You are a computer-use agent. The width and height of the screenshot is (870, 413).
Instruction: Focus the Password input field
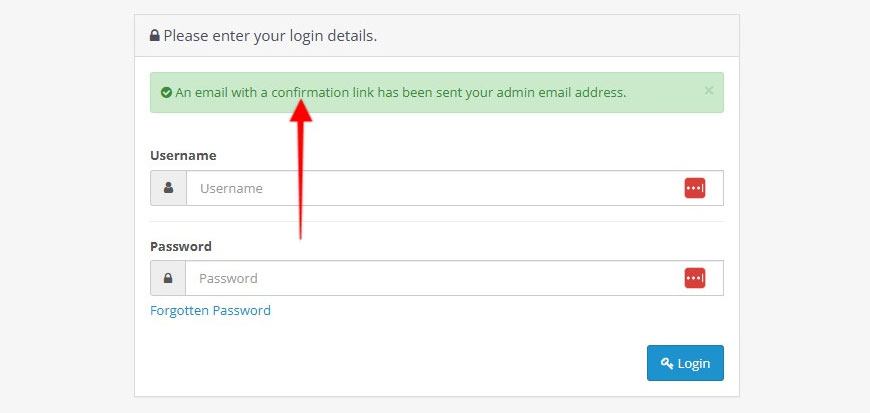pyautogui.click(x=454, y=278)
